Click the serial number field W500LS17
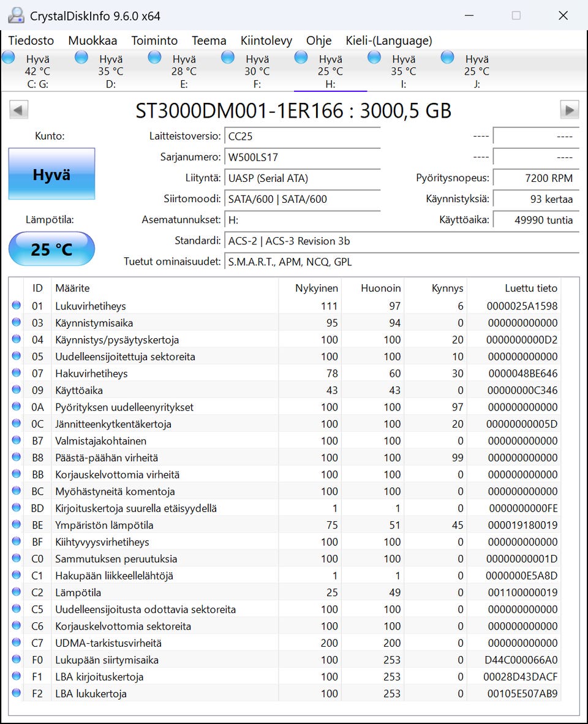588x724 pixels. pos(303,157)
